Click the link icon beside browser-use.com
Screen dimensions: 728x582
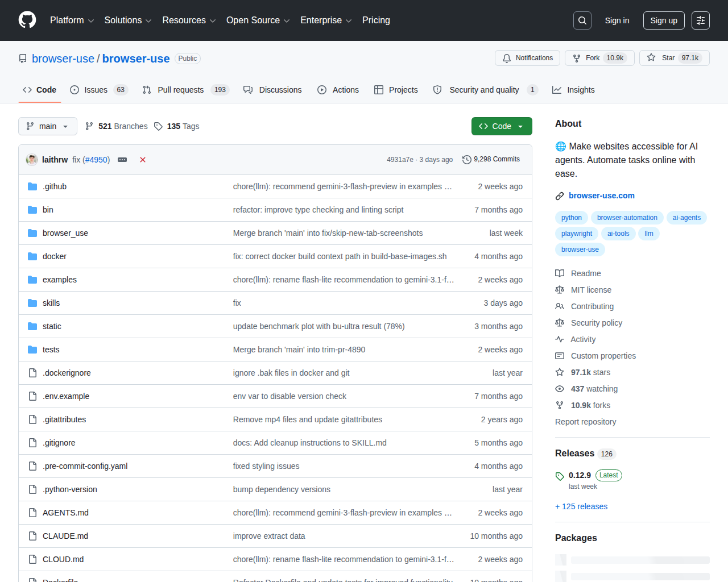coord(560,196)
